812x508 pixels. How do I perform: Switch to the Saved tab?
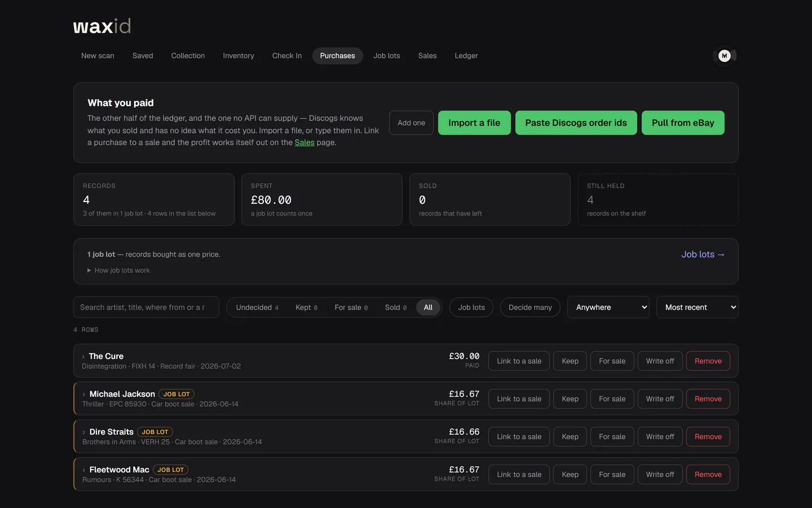[143, 56]
